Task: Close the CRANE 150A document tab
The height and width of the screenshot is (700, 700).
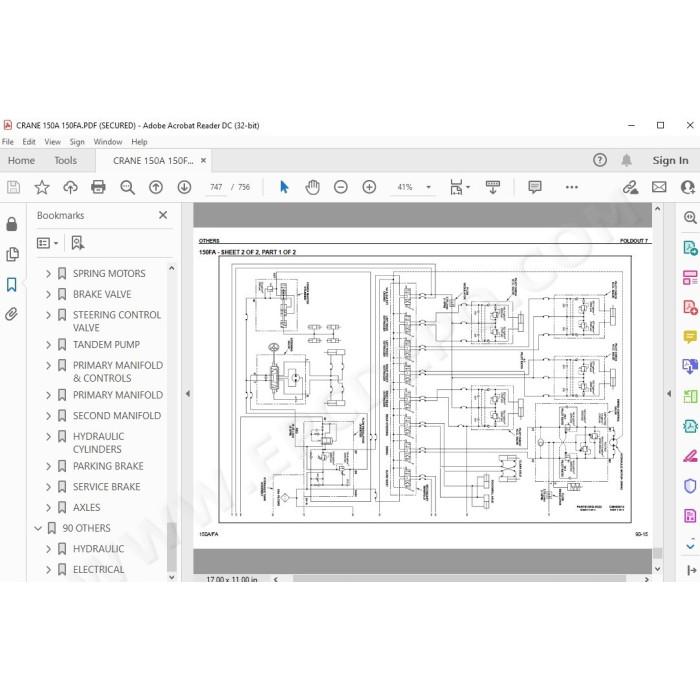Action: [203, 160]
